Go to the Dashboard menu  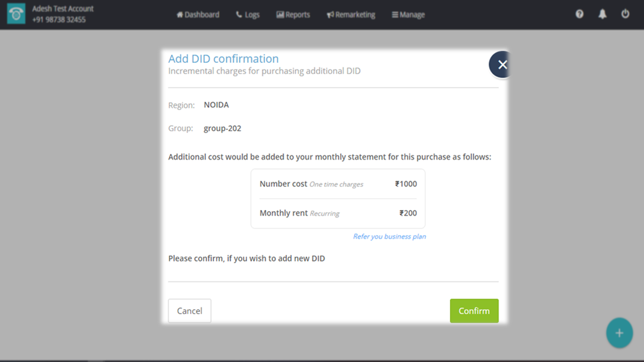pos(198,15)
